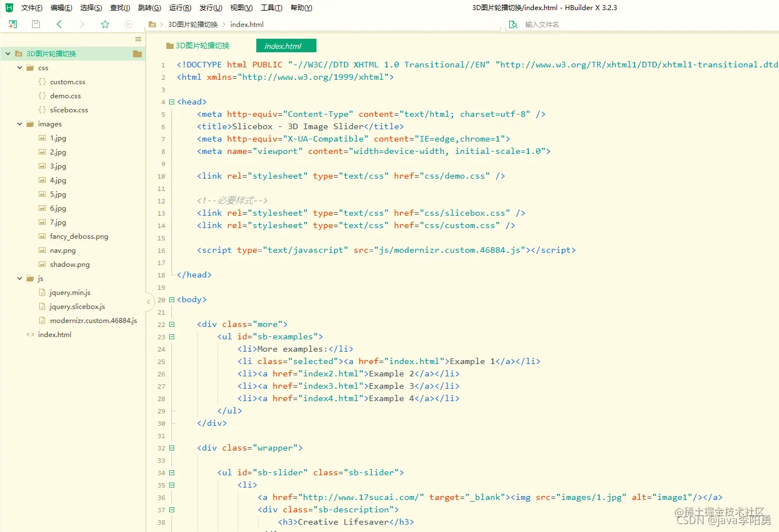Click the new file toolbar icon

[13, 24]
